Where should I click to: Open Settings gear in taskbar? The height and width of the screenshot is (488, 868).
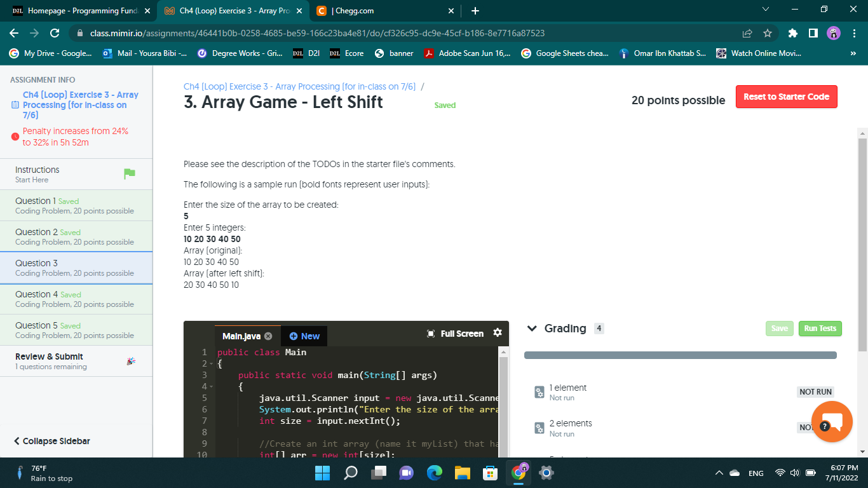pyautogui.click(x=546, y=473)
